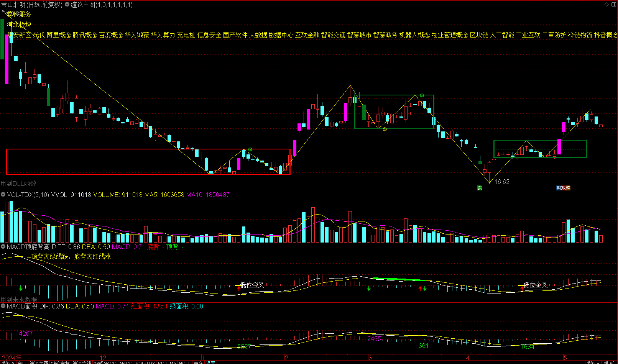Switch to the 缠论主图 bottom tab

pyautogui.click(x=39, y=362)
